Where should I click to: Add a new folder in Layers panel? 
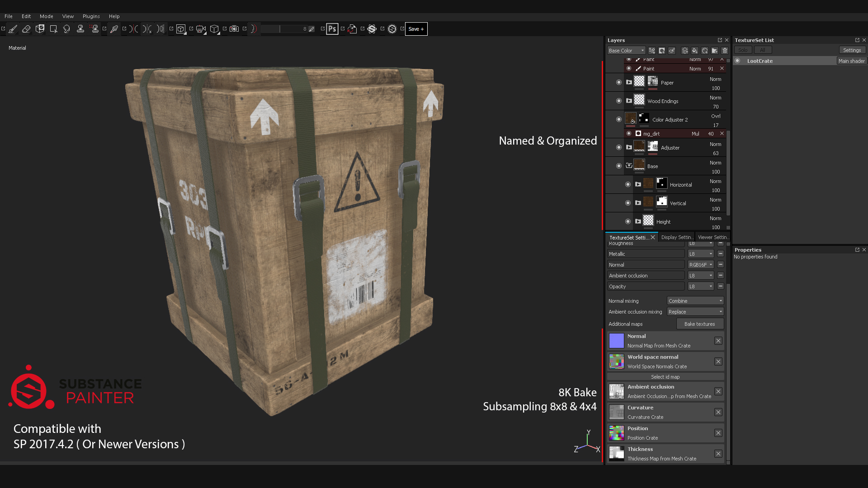714,50
